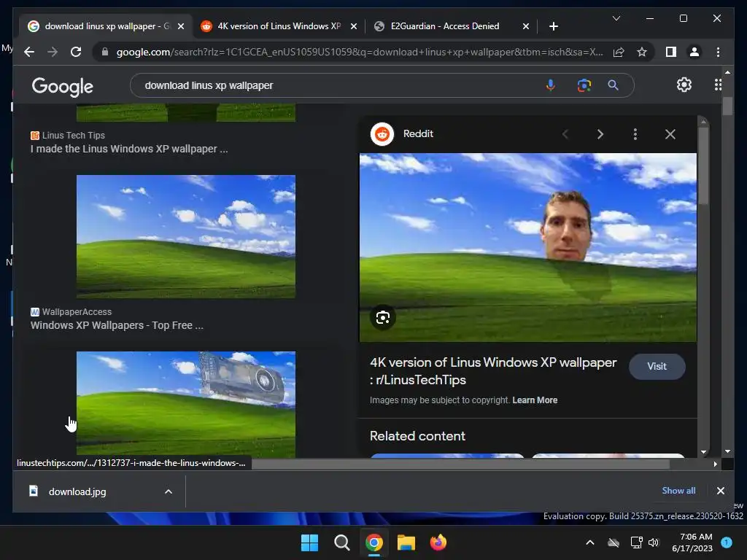This screenshot has height=560, width=747.
Task: Click large Linus XP preview image
Action: [x=528, y=247]
